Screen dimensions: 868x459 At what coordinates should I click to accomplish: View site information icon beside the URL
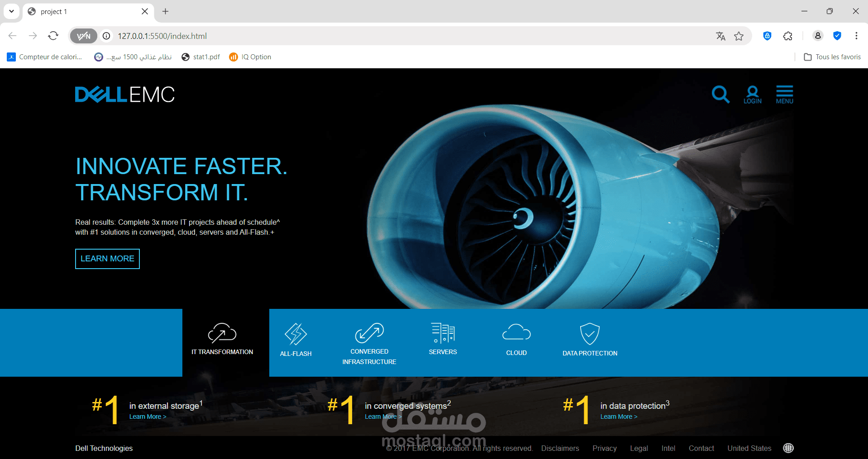(106, 36)
